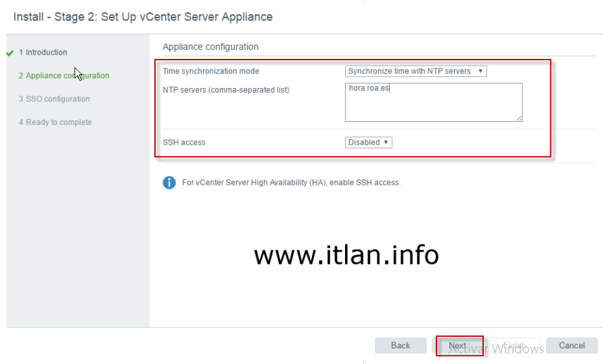Click the Finish button
This screenshot has height=364, width=609.
(x=516, y=346)
